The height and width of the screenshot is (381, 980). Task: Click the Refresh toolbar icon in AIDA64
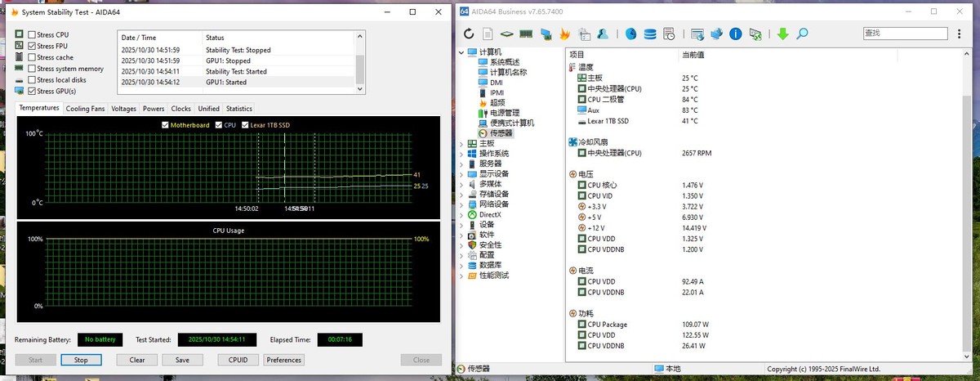469,34
